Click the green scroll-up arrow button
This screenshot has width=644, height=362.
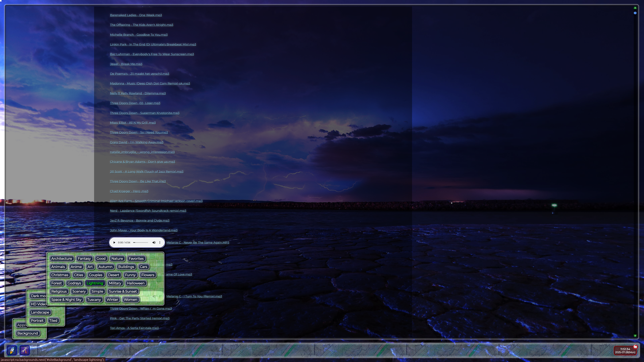635,8
